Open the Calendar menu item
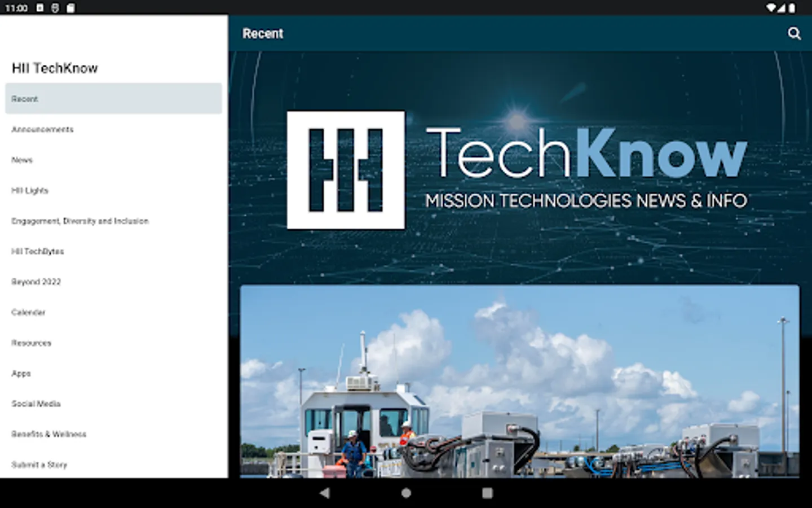812x508 pixels. 113,312
